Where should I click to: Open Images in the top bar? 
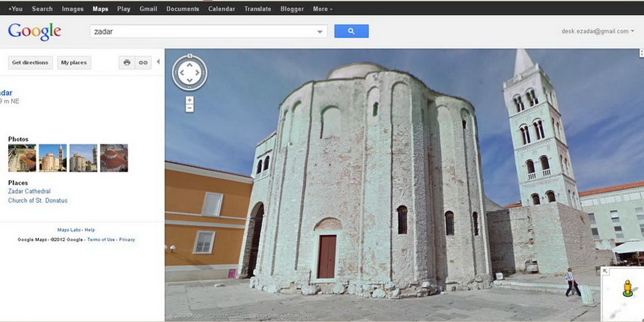(x=73, y=9)
